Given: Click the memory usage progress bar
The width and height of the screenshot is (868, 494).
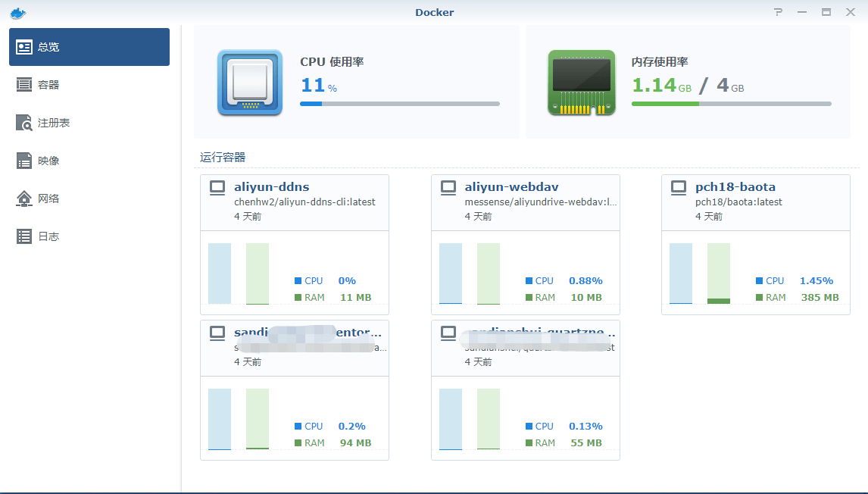Looking at the screenshot, I should (x=731, y=104).
